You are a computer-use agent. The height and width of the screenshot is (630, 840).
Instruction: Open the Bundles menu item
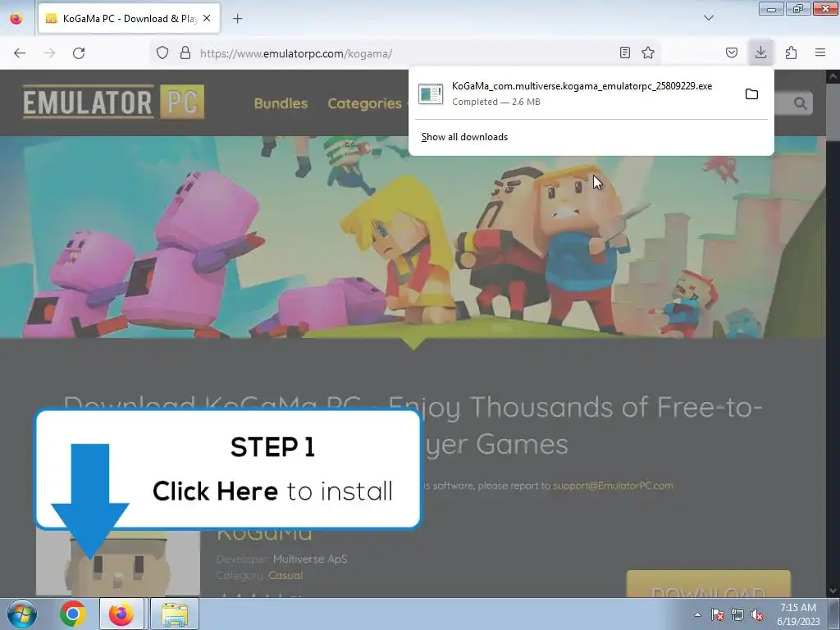(281, 103)
